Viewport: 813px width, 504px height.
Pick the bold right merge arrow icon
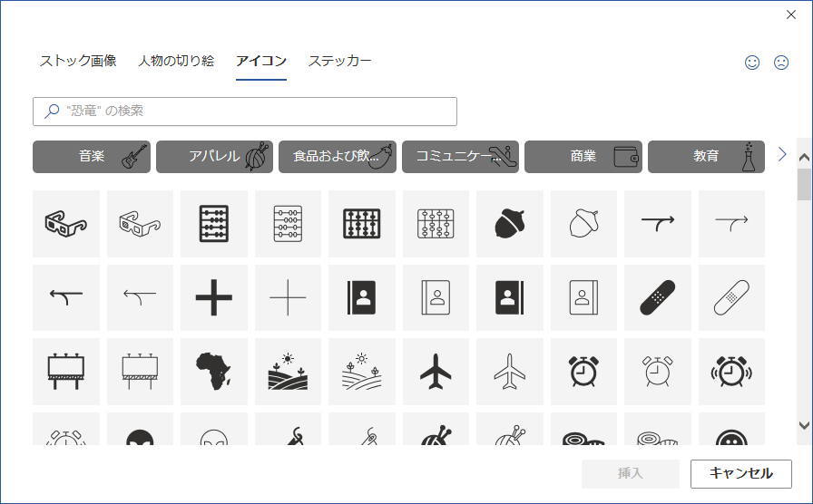click(x=658, y=224)
